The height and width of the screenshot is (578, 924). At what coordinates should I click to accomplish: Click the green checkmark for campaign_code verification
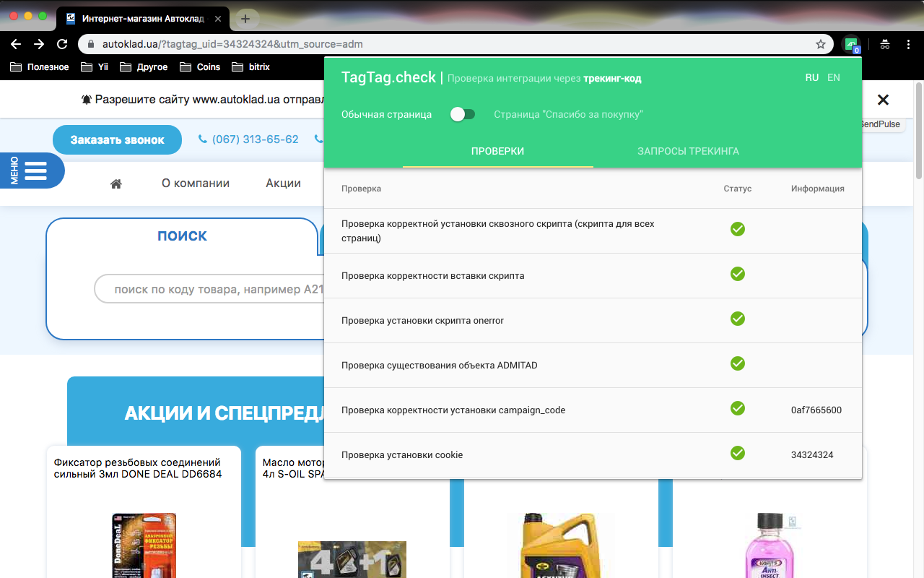(737, 408)
